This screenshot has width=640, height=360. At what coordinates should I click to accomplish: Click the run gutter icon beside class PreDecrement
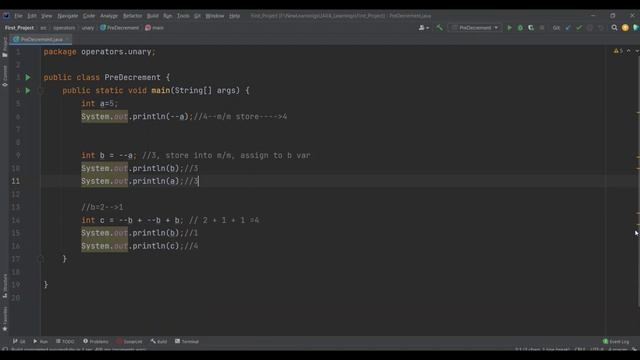coord(28,77)
